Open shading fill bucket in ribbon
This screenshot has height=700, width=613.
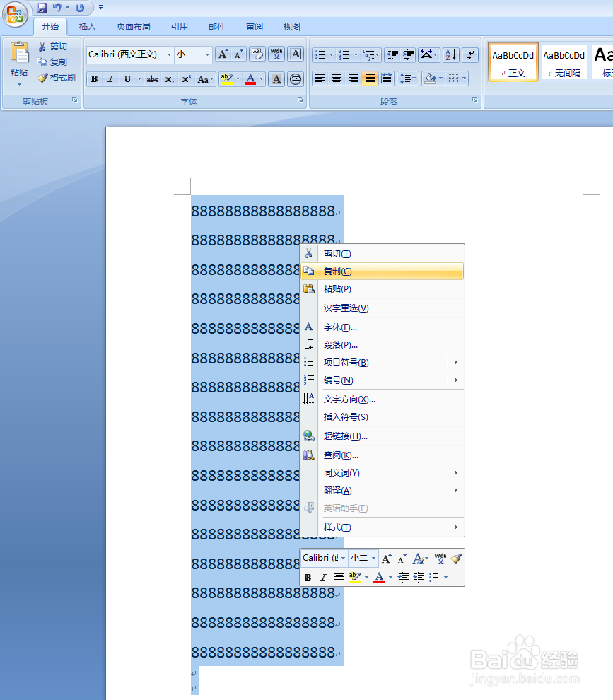(429, 79)
